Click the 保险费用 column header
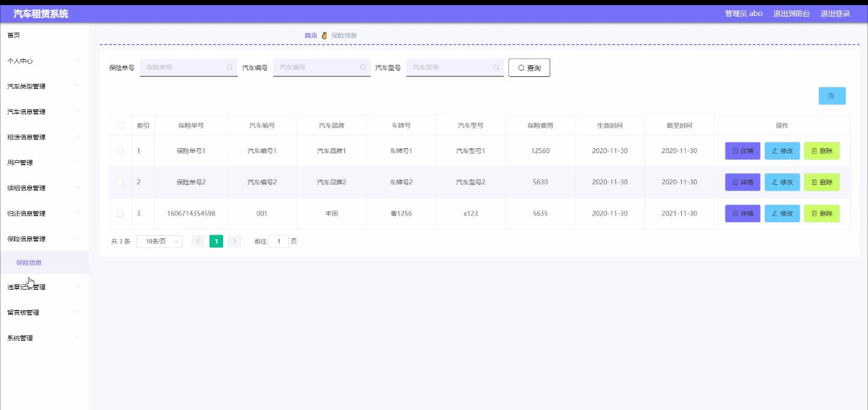Screen dimensions: 868x410 [x=540, y=126]
